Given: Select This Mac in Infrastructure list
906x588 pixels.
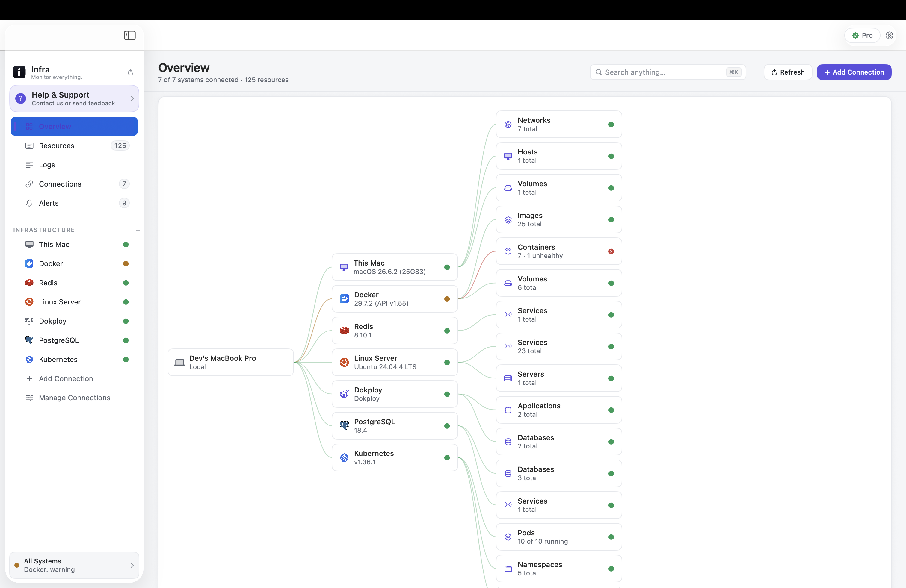Looking at the screenshot, I should (x=74, y=245).
